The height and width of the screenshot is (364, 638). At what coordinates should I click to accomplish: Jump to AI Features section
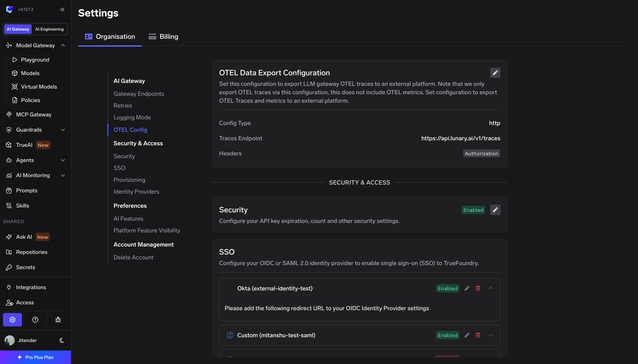click(128, 219)
